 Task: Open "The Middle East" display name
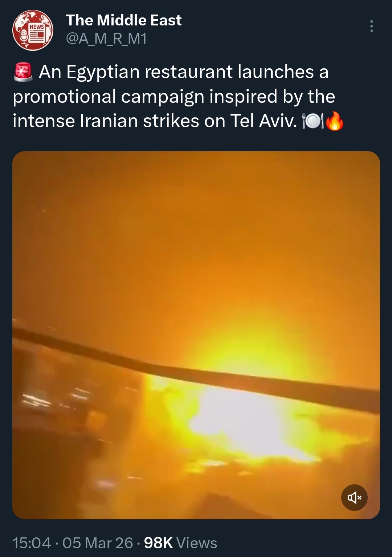tap(124, 20)
